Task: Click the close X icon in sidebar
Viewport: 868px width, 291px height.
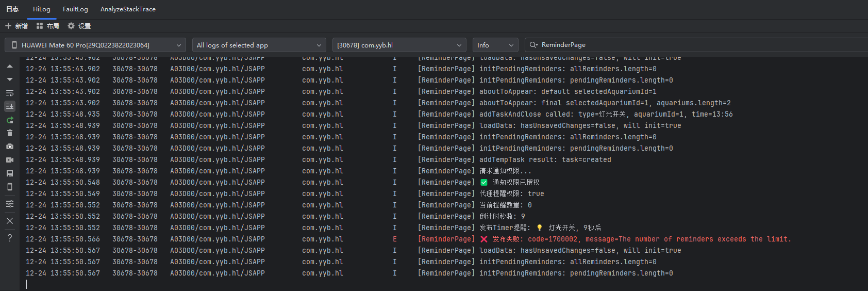Action: pyautogui.click(x=10, y=221)
